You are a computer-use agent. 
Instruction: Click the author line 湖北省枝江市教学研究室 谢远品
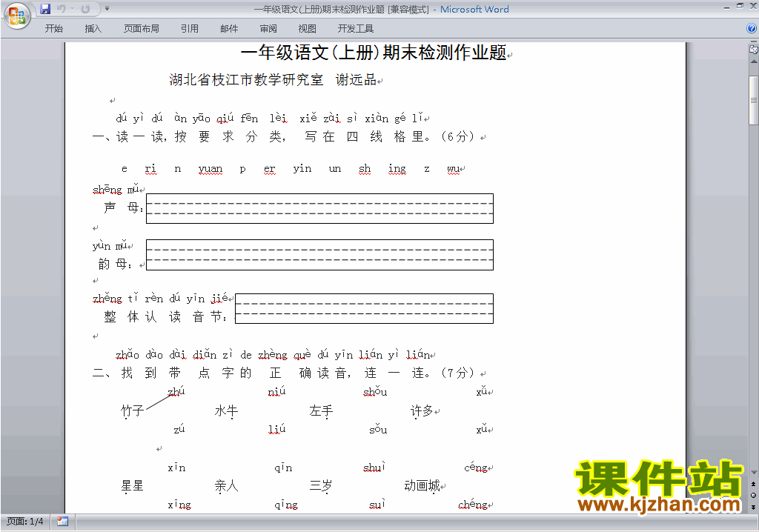tap(273, 79)
